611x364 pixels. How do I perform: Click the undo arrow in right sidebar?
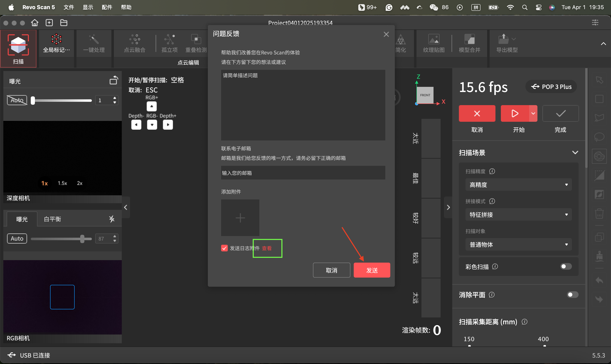pyautogui.click(x=599, y=280)
